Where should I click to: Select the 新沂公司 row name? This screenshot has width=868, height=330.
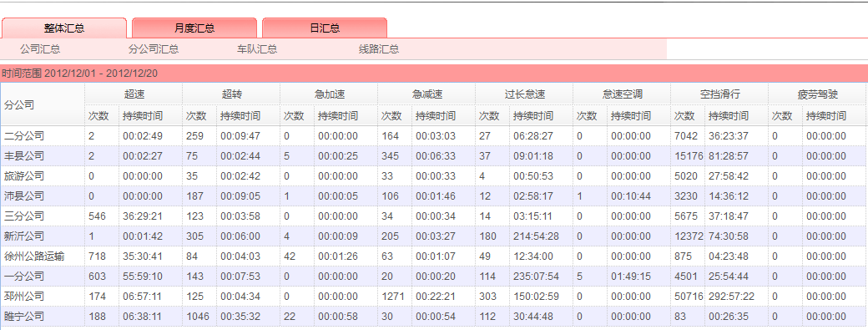pyautogui.click(x=24, y=236)
